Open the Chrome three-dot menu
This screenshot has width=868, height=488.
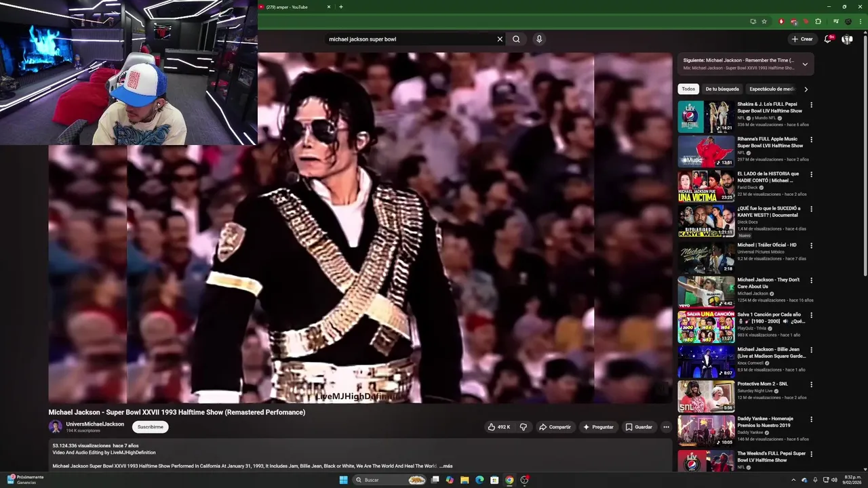(x=860, y=22)
